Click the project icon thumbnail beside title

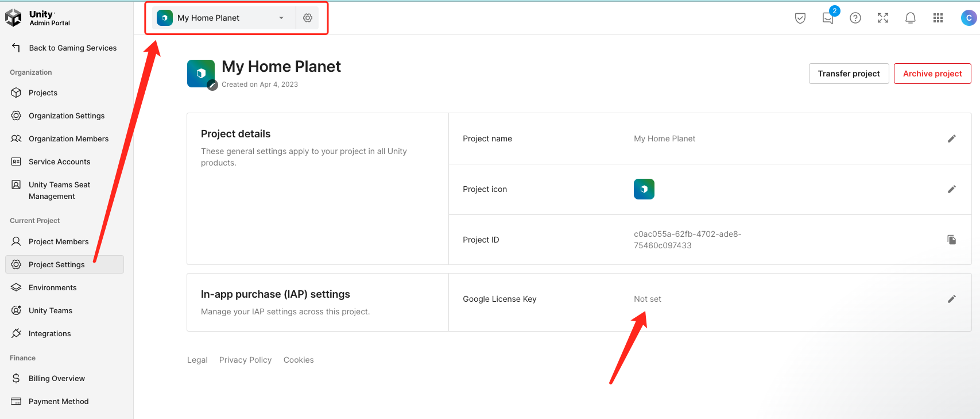201,74
